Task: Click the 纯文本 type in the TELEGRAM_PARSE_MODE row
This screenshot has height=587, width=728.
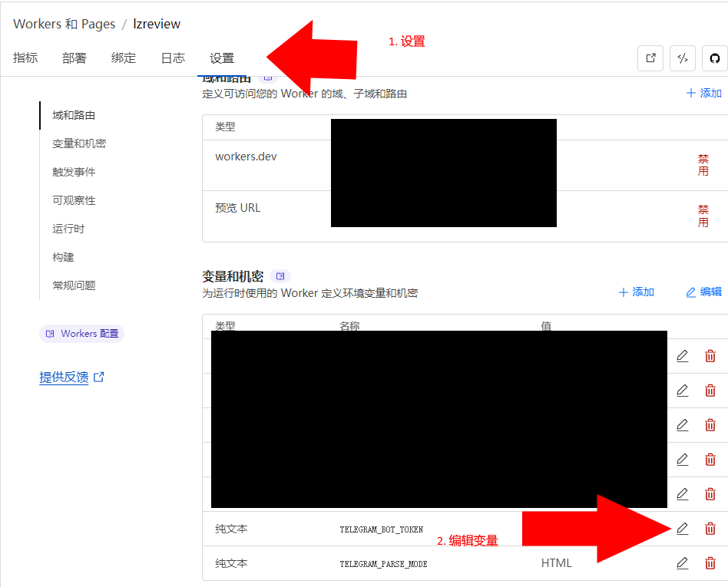Action: tap(231, 563)
